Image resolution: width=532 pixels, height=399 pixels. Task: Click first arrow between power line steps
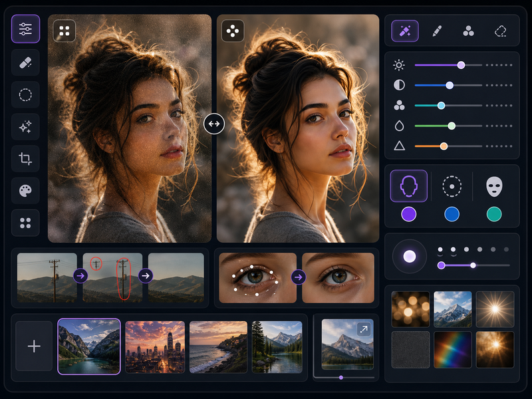click(x=80, y=276)
